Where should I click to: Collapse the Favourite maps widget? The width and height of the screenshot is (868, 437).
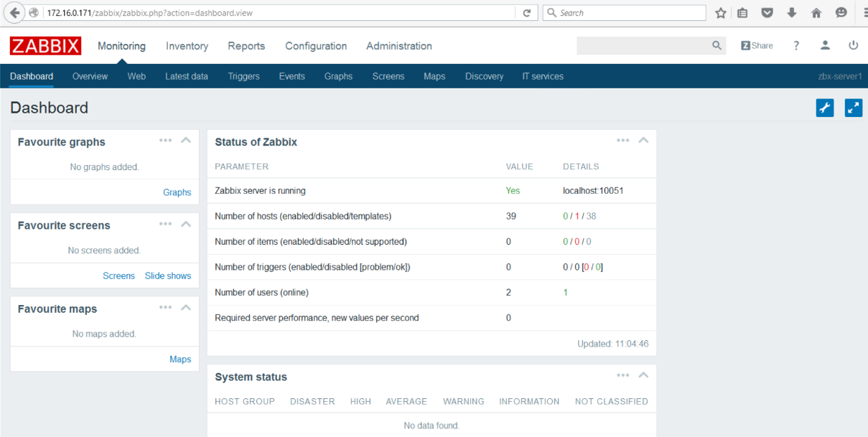click(x=186, y=308)
